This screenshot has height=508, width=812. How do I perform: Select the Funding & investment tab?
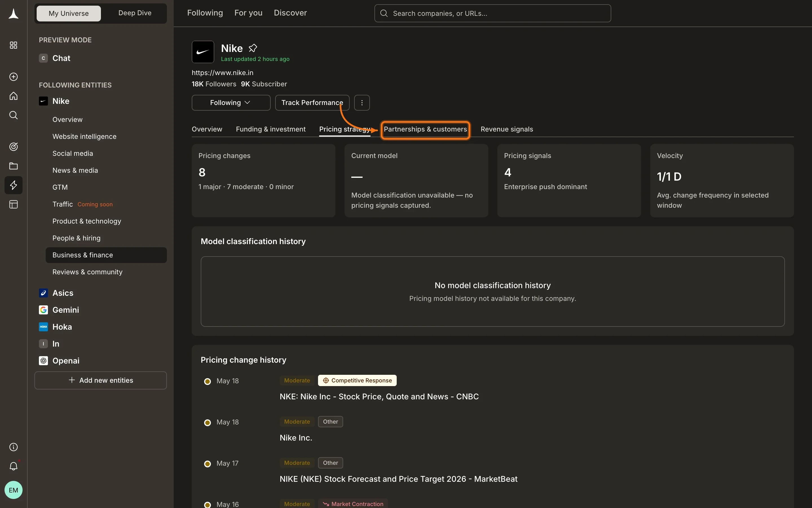pyautogui.click(x=270, y=129)
